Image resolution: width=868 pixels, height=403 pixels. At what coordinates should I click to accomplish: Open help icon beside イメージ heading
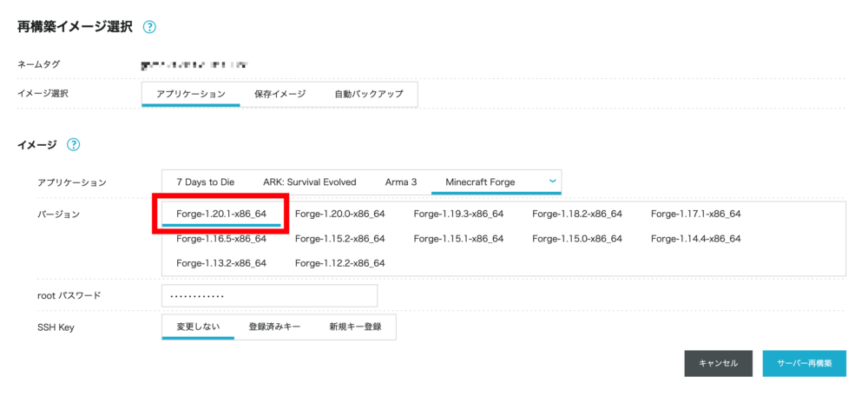pos(73,145)
